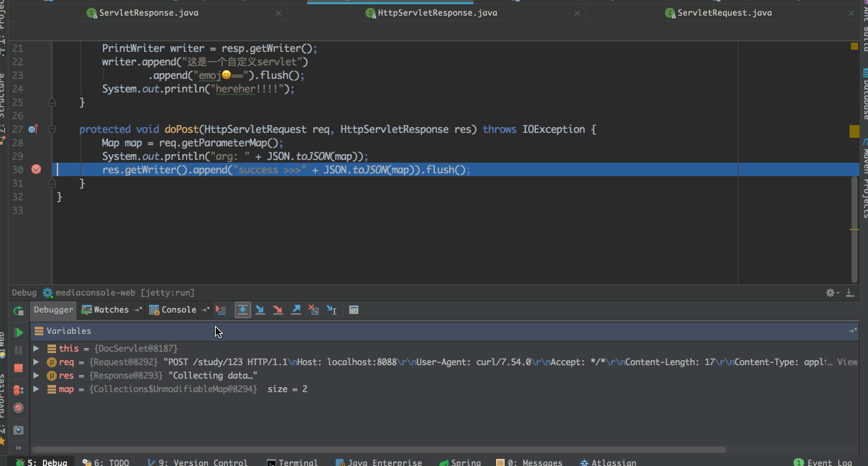Viewport: 868px width, 466px height.
Task: Open the Database side panel
Action: pyautogui.click(x=864, y=94)
